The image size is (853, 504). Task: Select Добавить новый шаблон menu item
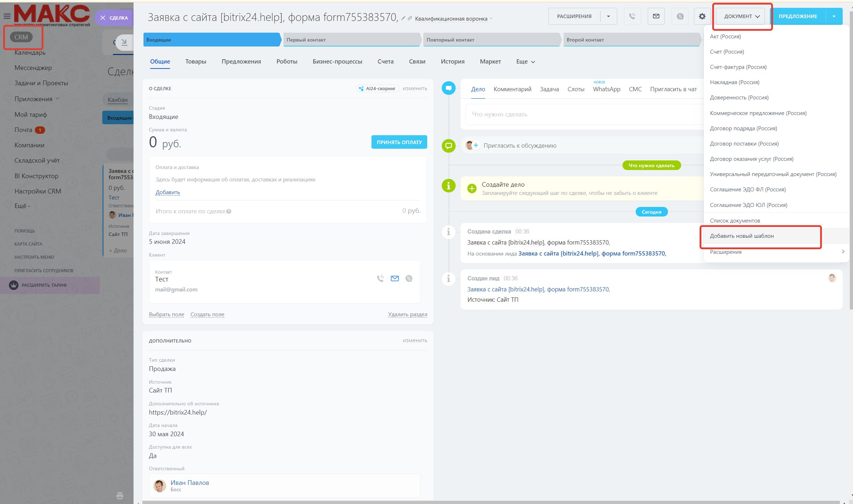[x=741, y=236]
